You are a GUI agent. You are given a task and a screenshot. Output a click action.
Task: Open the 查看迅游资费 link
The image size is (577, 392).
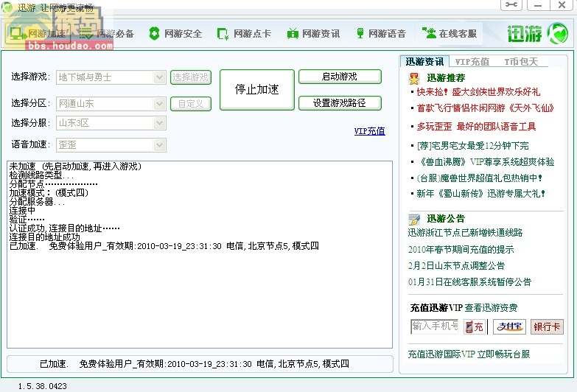tap(491, 307)
